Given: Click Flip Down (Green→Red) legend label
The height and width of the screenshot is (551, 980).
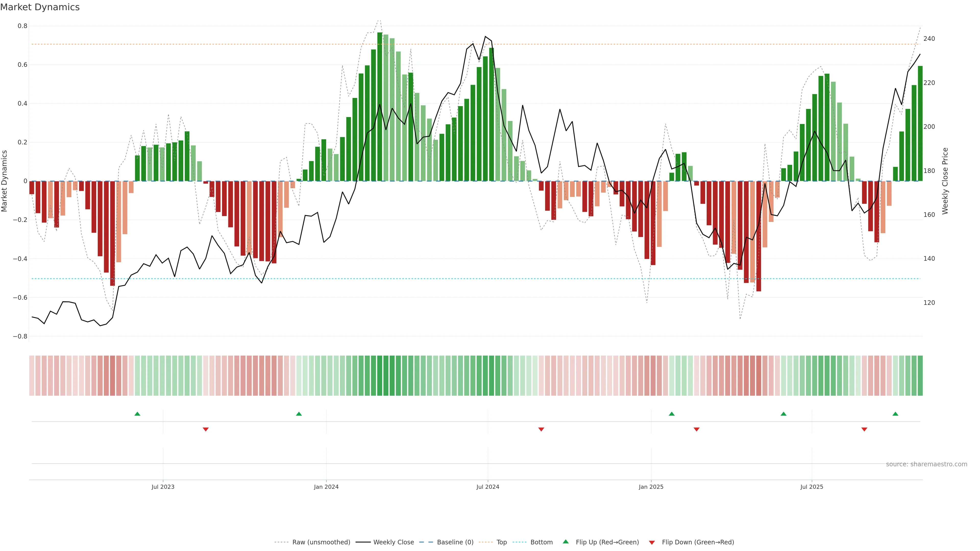Looking at the screenshot, I should [x=698, y=542].
